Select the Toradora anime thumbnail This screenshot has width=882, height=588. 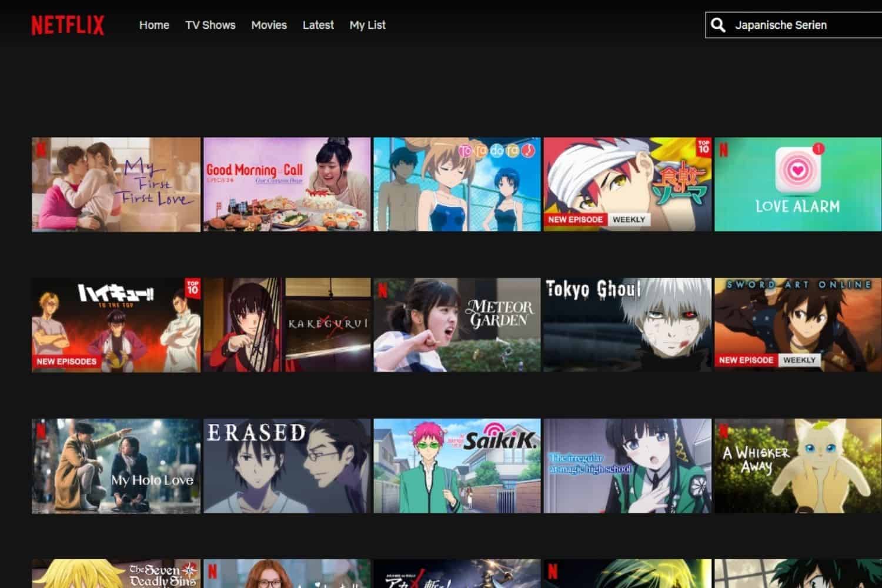pos(457,185)
